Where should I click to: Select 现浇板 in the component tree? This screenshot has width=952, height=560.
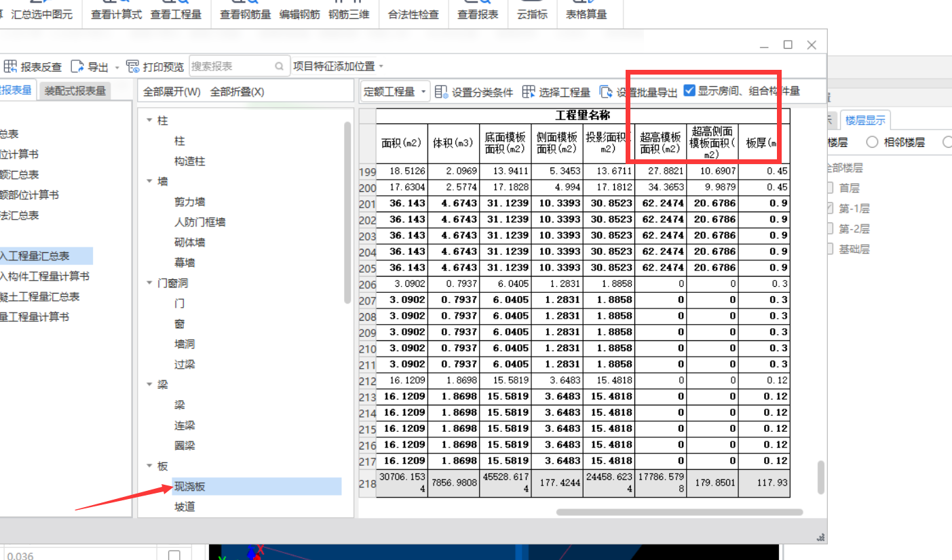[x=189, y=487]
